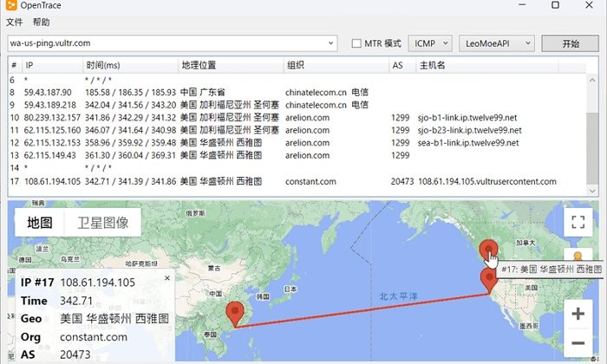This screenshot has height=364, width=607.
Task: Open the ICMP protocol dropdown
Action: (430, 43)
